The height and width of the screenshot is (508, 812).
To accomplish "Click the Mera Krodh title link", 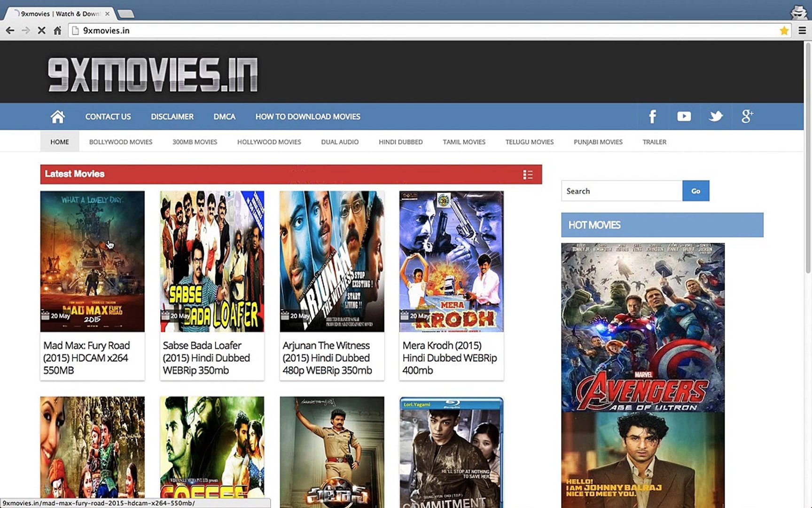I will [x=450, y=358].
